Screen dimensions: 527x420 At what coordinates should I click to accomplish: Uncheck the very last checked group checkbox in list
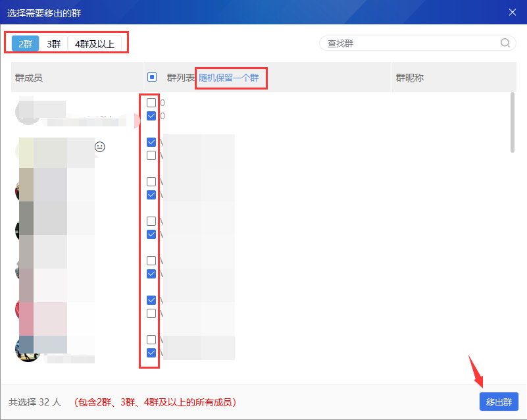point(151,353)
